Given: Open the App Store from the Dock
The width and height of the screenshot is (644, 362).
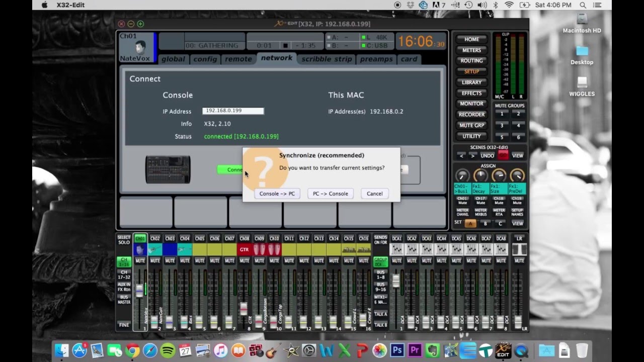Looking at the screenshot, I should point(79,350).
